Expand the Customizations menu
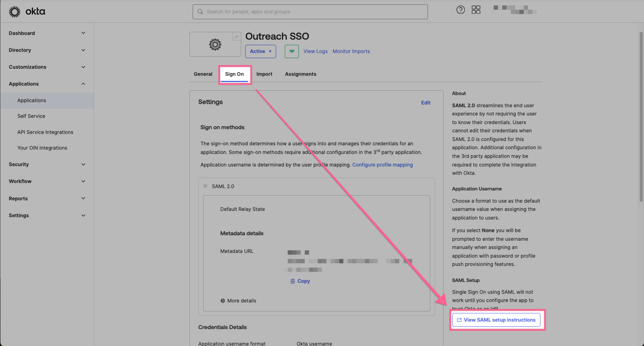The image size is (644, 346). click(x=47, y=67)
